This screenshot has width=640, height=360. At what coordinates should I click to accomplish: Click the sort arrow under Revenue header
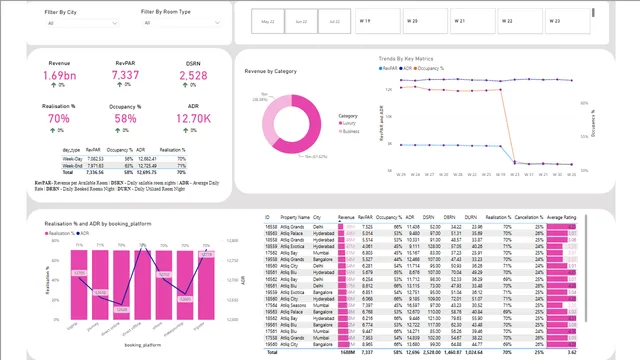[x=340, y=222]
